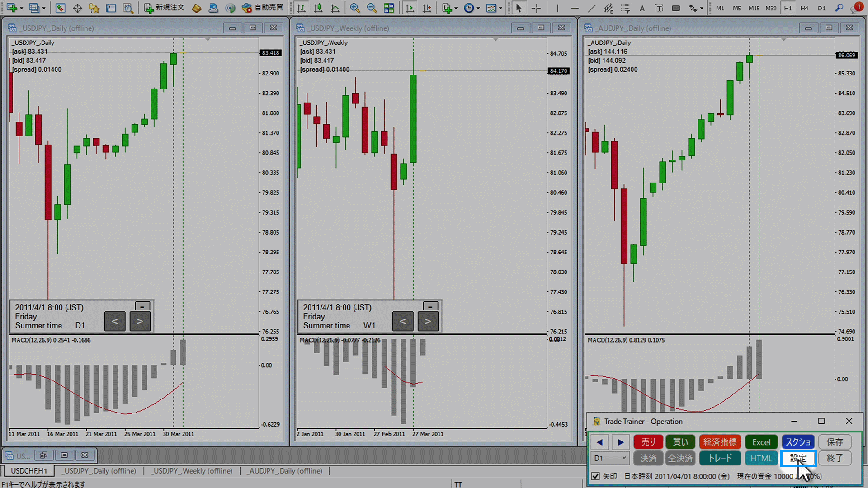
Task: Expand the indicators list dropdown arrow
Action: 456,8
